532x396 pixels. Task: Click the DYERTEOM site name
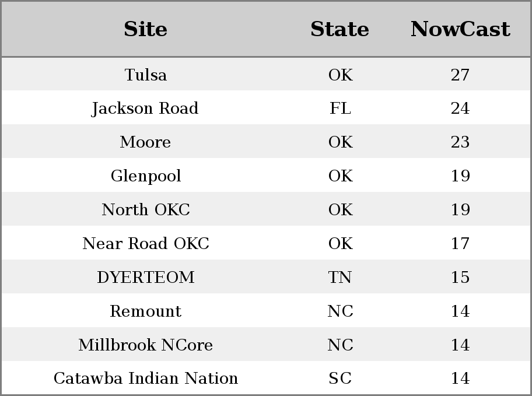pyautogui.click(x=146, y=277)
